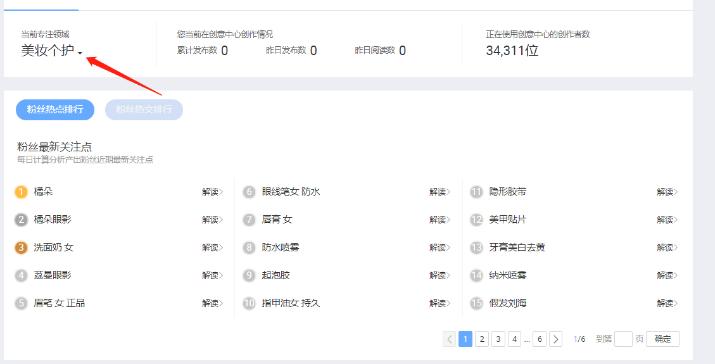Click the 纳米喷雾 keyword
The image size is (715, 364).
pyautogui.click(x=508, y=275)
